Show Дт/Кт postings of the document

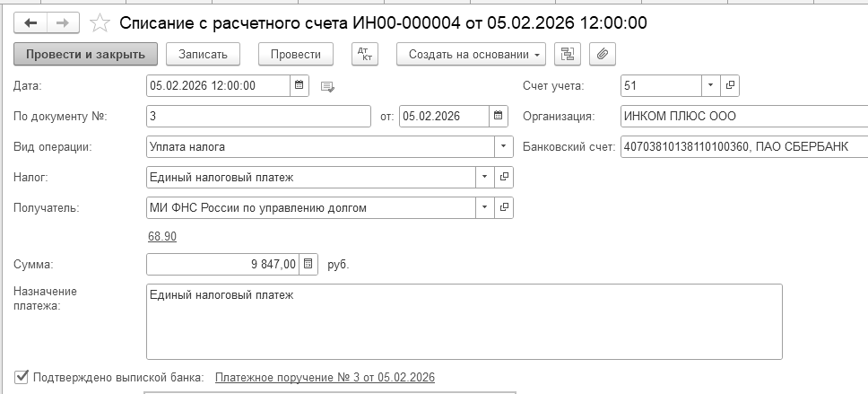tap(365, 55)
